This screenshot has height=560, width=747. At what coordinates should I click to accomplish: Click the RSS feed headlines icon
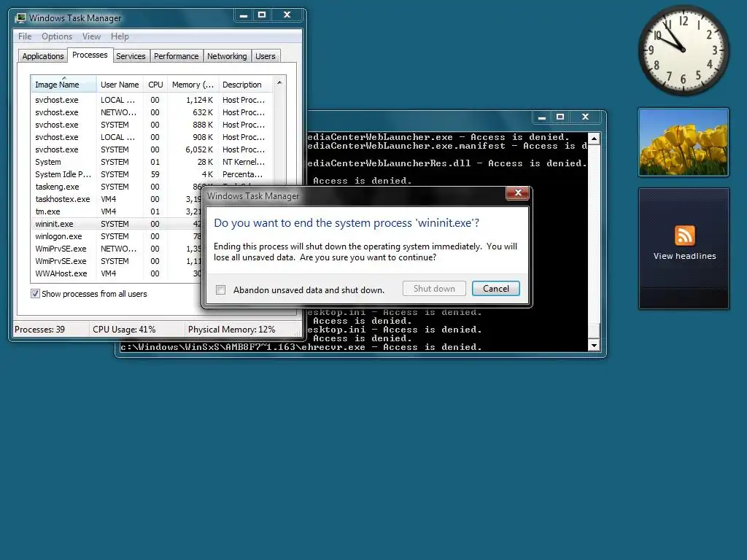pos(684,236)
